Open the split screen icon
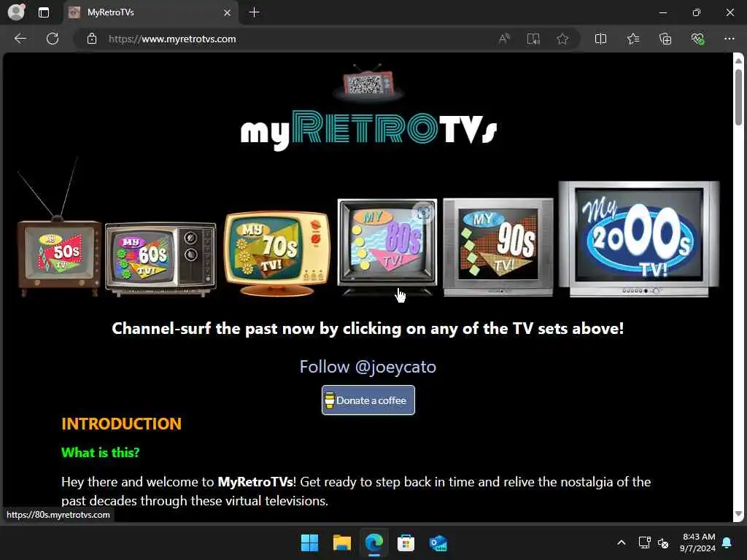The image size is (747, 560). click(x=601, y=39)
